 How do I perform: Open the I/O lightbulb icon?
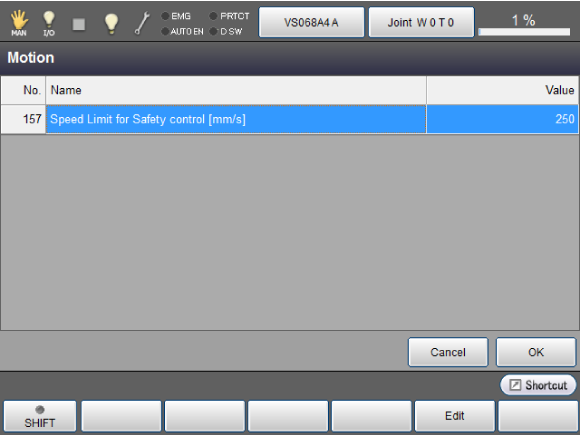pyautogui.click(x=49, y=23)
